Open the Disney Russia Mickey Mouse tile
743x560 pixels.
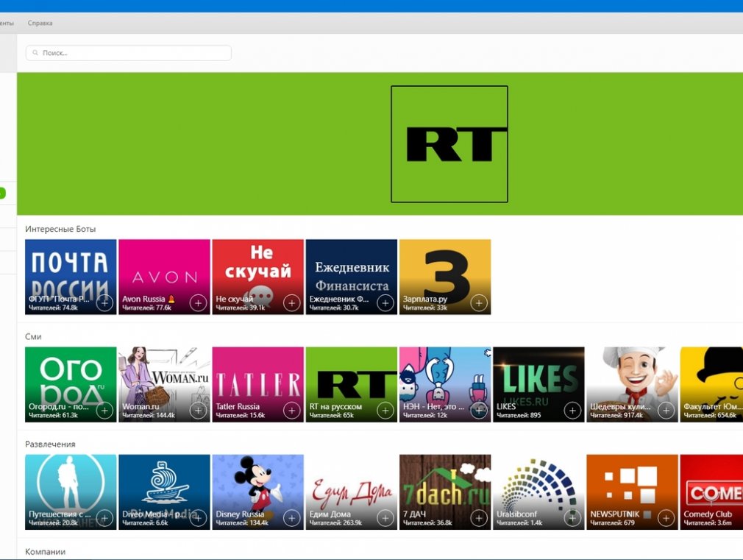pos(257,492)
